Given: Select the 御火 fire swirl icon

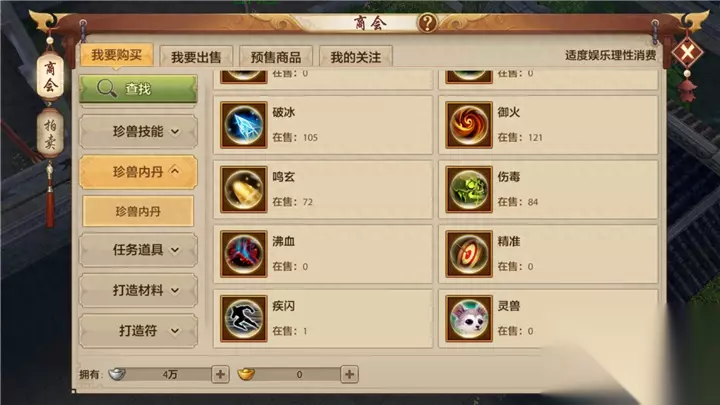Looking at the screenshot, I should coord(469,125).
